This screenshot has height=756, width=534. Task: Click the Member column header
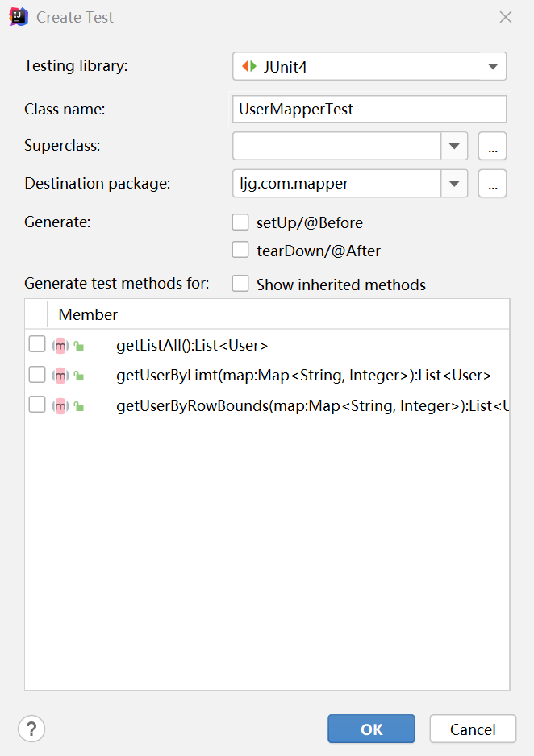coord(89,314)
